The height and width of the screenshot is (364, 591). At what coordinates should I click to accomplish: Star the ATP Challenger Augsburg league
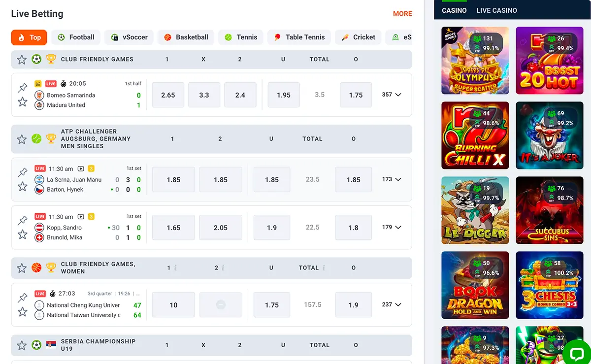(x=22, y=139)
